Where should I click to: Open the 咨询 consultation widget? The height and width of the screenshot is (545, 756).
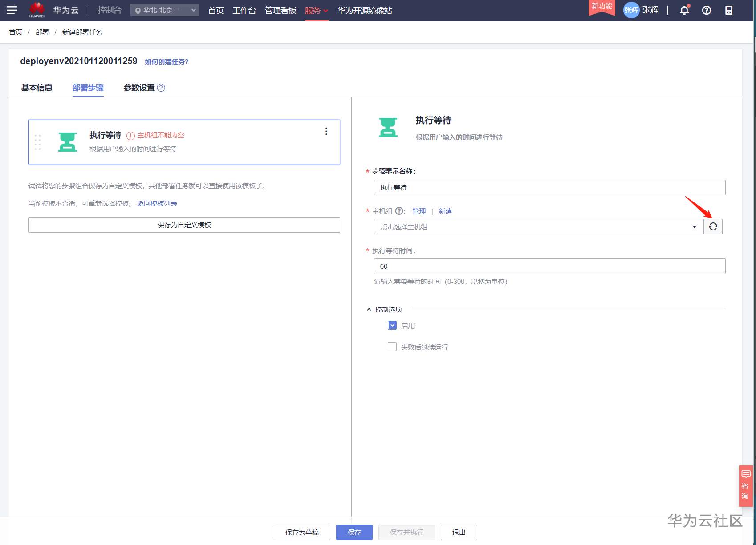(x=746, y=485)
